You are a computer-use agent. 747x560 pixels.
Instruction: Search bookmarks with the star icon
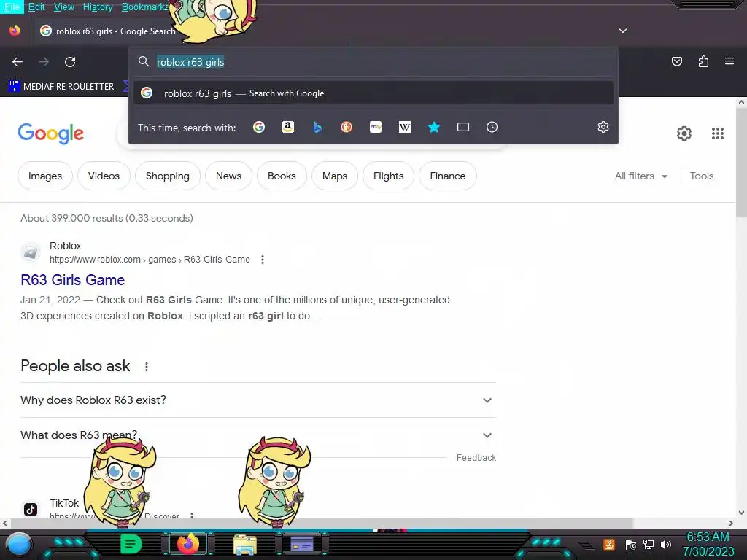pyautogui.click(x=434, y=127)
